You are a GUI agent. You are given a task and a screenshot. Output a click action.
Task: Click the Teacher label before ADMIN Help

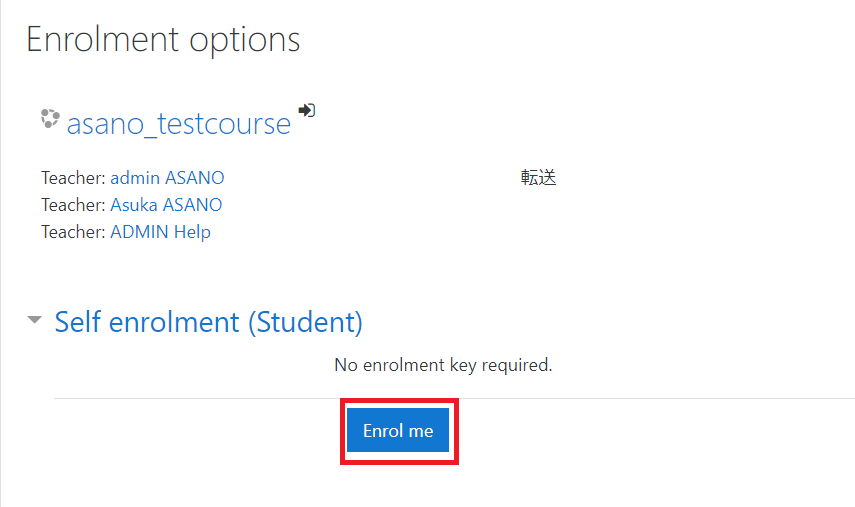click(73, 232)
